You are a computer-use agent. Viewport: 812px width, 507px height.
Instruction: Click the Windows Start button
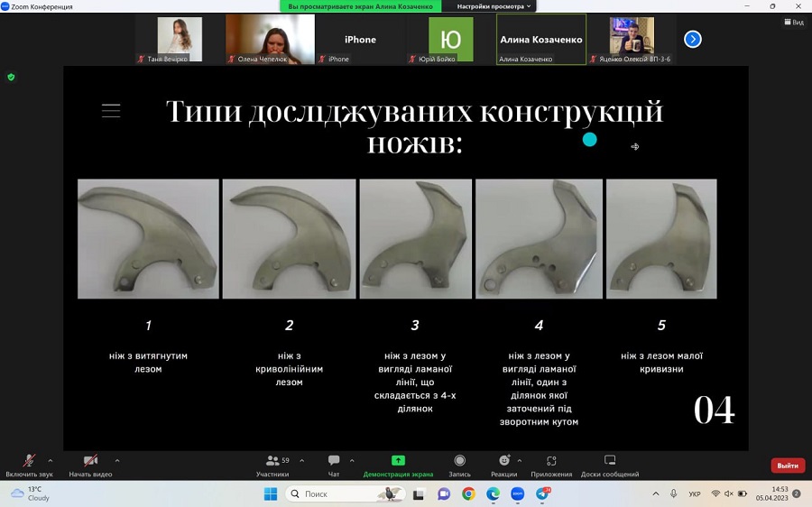coord(270,493)
